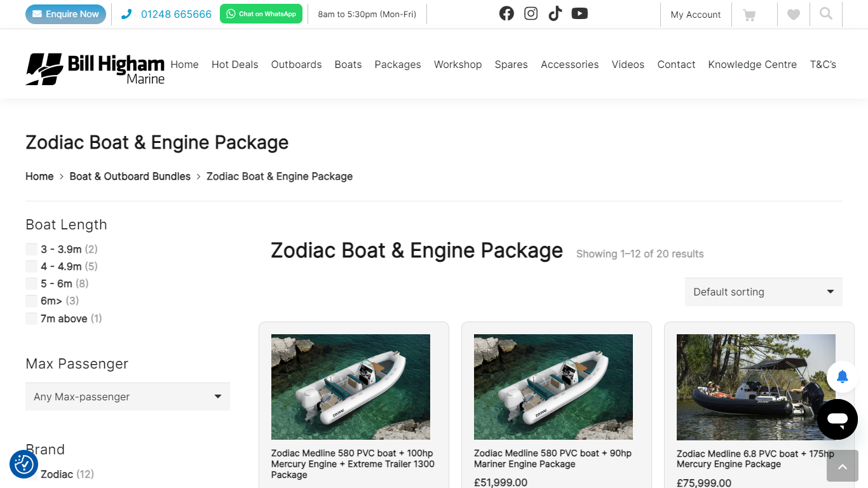This screenshot has width=868, height=488.
Task: Click the notification bell icon
Action: (843, 377)
